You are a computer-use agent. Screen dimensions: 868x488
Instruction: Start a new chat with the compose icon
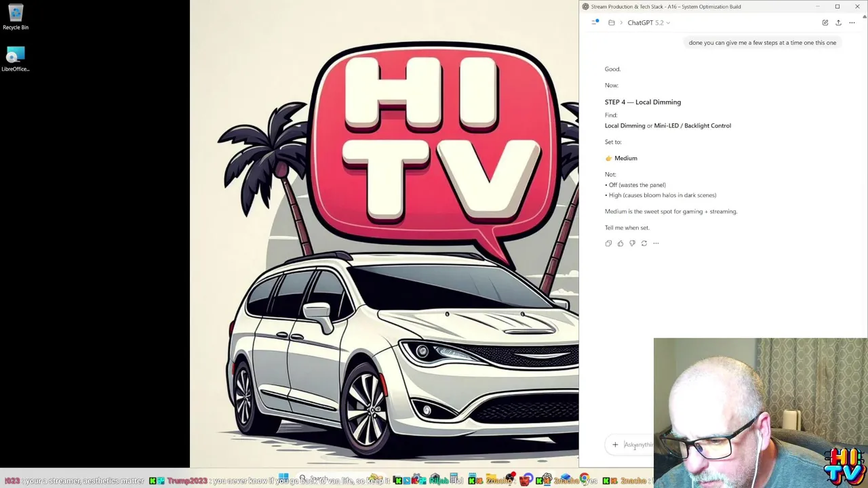point(825,22)
